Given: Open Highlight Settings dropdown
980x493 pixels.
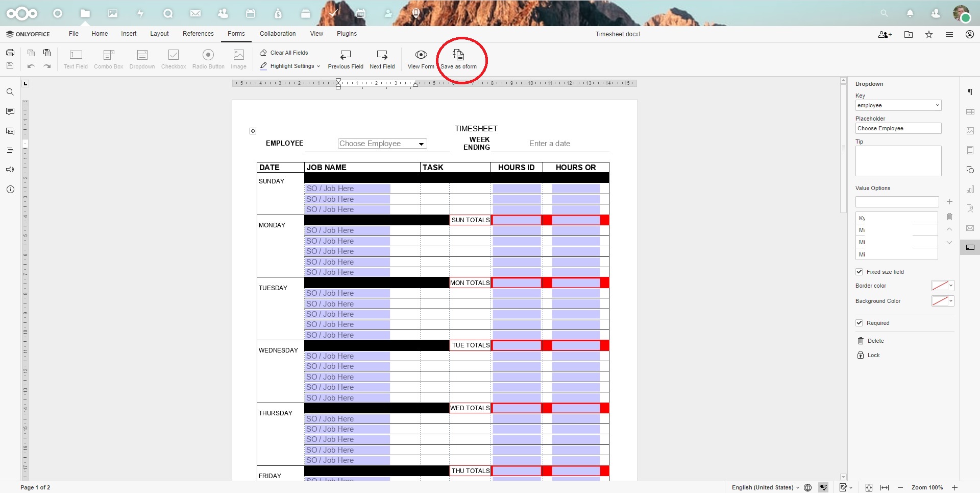Looking at the screenshot, I should [290, 66].
